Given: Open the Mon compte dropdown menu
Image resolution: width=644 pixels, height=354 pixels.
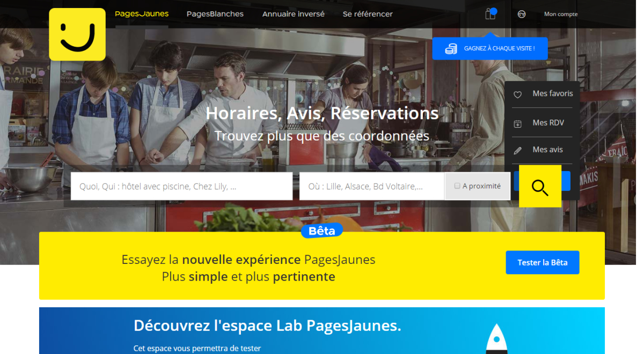Looking at the screenshot, I should coord(561,14).
